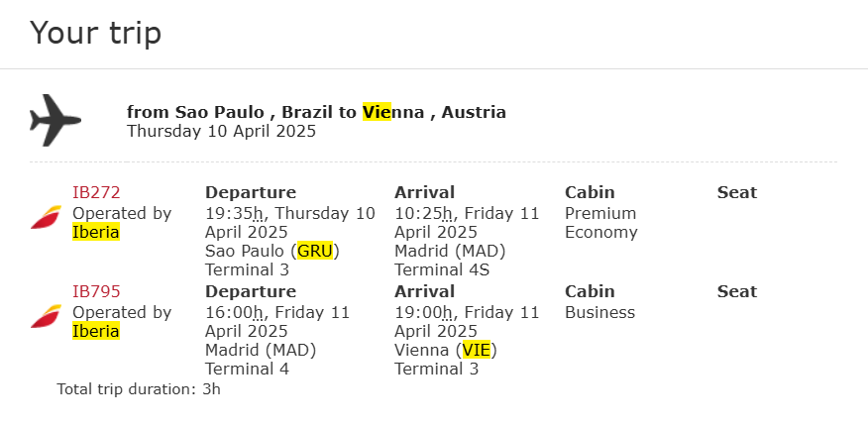868x427 pixels.
Task: Click the Business cabin text
Action: click(x=599, y=312)
